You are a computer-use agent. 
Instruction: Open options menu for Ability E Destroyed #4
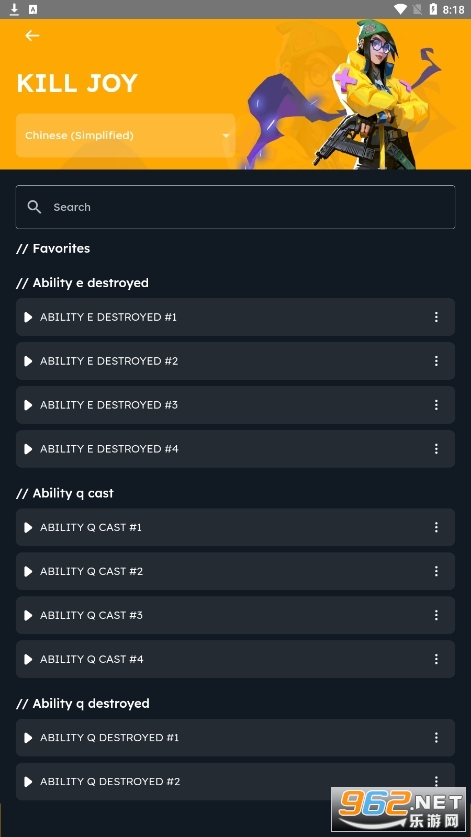(x=436, y=449)
